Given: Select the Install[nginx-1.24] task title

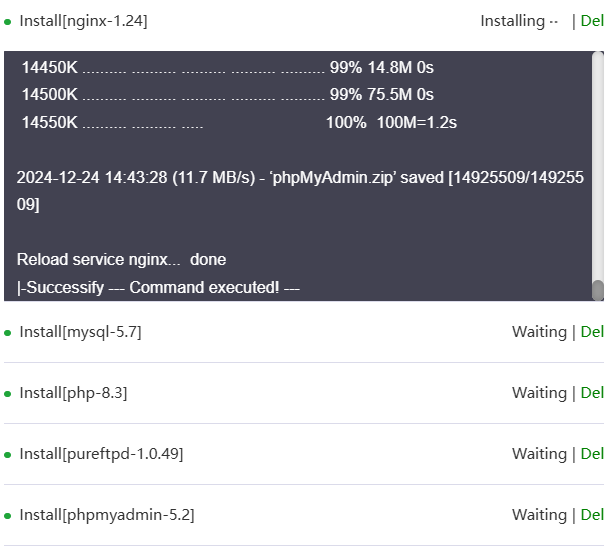Looking at the screenshot, I should pyautogui.click(x=83, y=21).
